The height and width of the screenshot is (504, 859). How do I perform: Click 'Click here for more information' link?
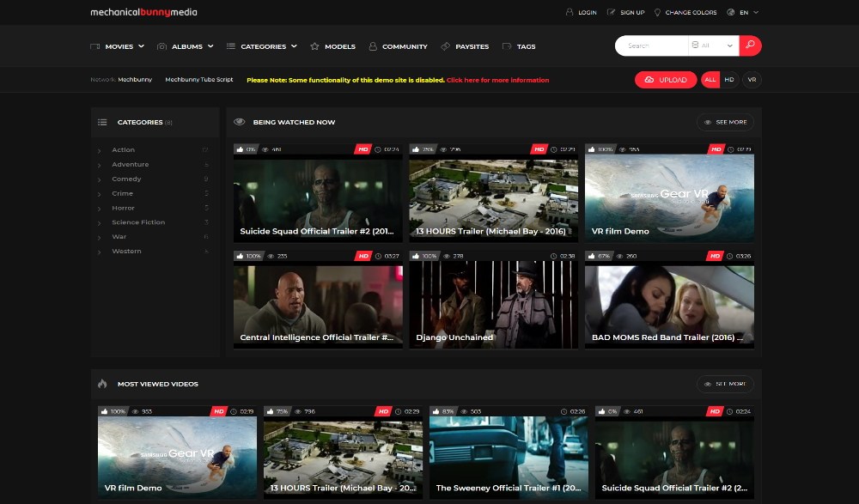pyautogui.click(x=497, y=80)
